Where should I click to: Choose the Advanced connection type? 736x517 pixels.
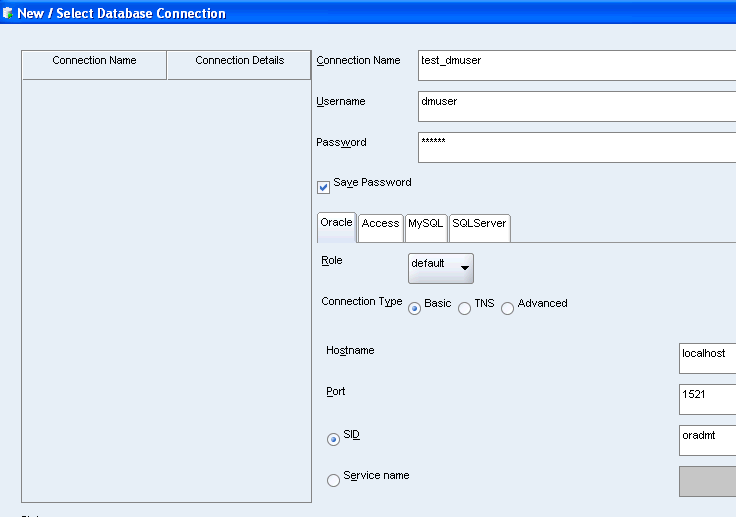(x=508, y=308)
